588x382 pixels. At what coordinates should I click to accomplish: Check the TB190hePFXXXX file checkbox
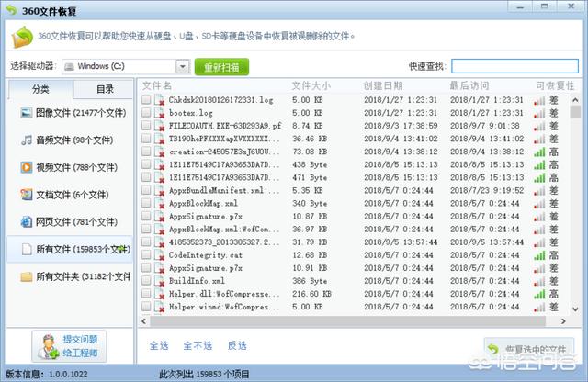coord(146,138)
